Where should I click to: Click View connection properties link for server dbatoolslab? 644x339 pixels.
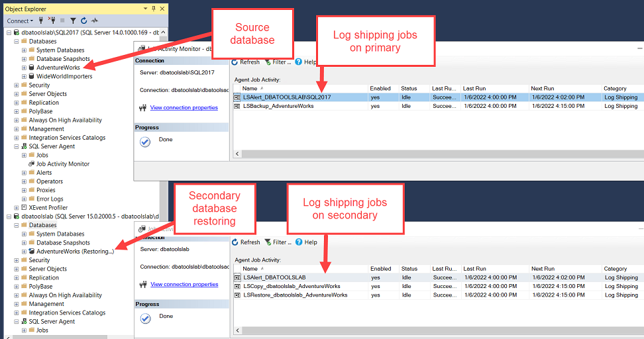pos(184,284)
